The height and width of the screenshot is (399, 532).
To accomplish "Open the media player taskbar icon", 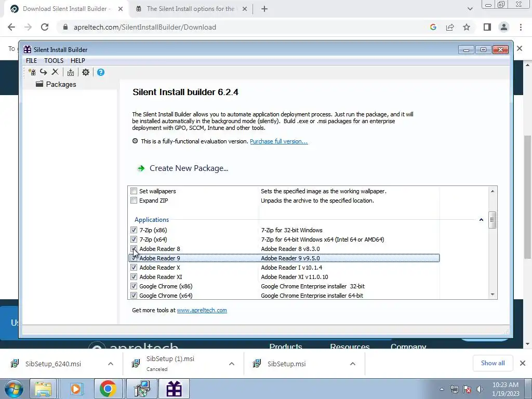I will click(x=76, y=389).
